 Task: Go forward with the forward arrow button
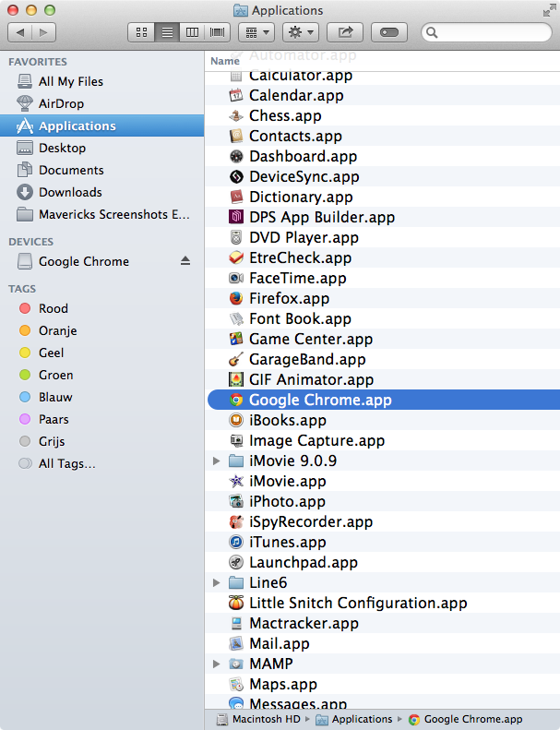click(43, 32)
